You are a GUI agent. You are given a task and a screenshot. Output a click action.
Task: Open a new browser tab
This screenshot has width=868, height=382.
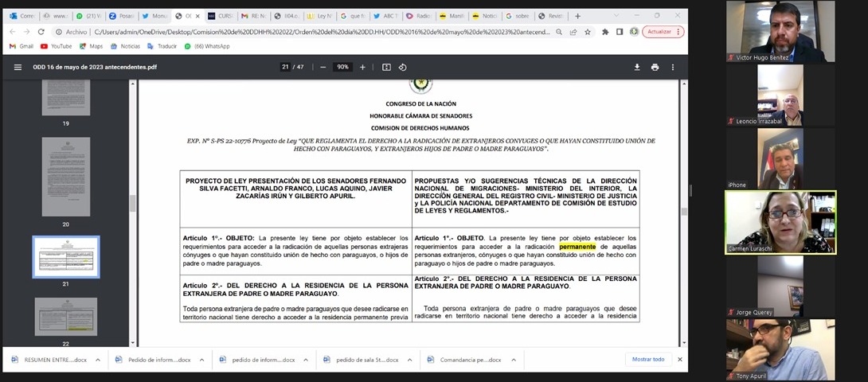(x=577, y=16)
